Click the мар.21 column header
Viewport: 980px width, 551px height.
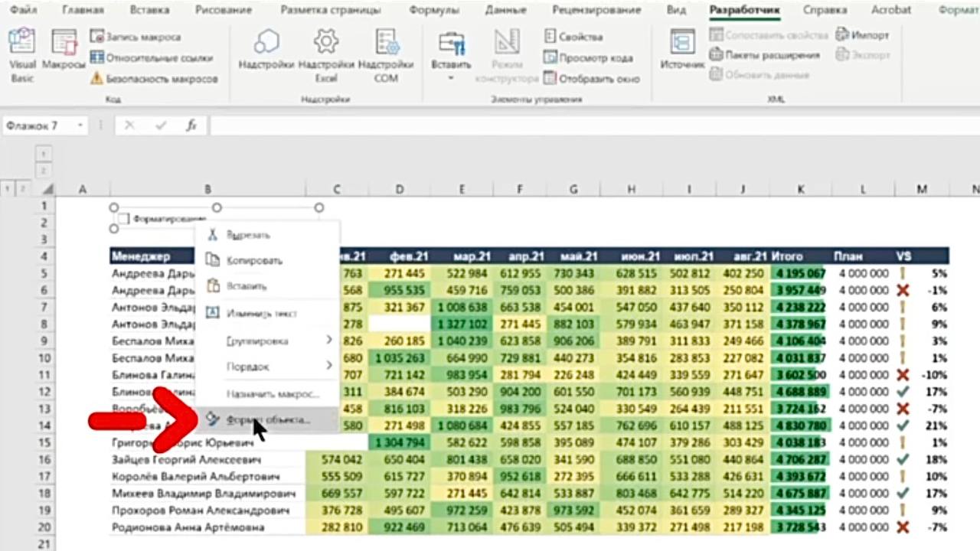pyautogui.click(x=462, y=256)
